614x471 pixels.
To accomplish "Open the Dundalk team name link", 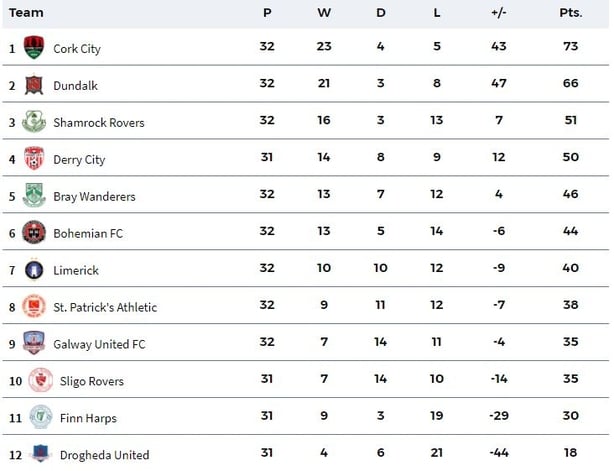I will (x=75, y=86).
